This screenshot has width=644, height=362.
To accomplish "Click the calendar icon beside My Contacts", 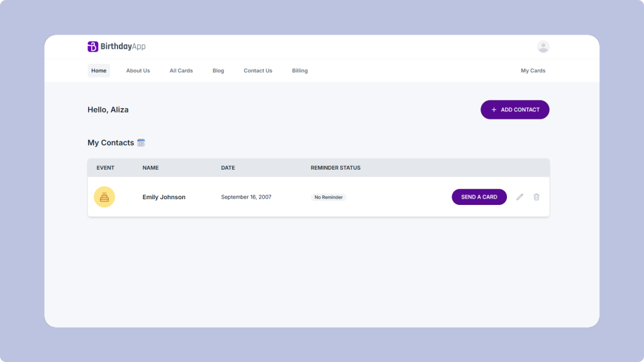I will point(141,143).
